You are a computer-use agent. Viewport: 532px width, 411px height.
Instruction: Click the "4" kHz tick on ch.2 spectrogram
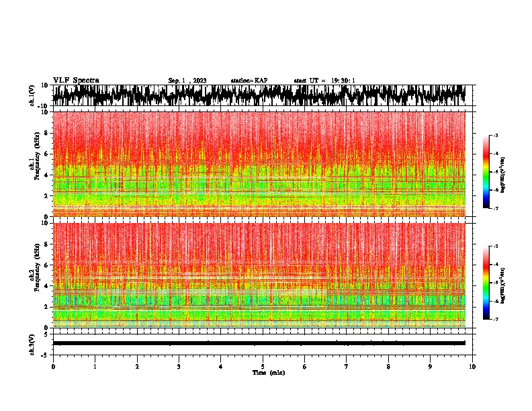pyautogui.click(x=47, y=286)
